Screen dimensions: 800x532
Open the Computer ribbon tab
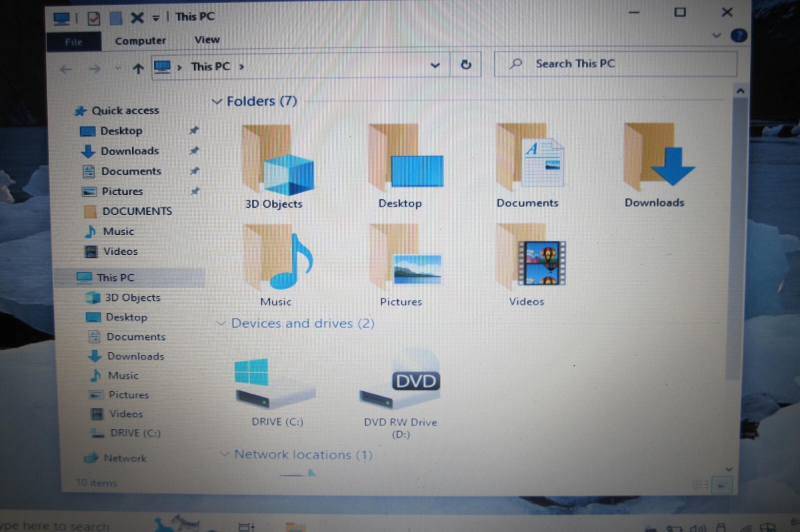140,40
